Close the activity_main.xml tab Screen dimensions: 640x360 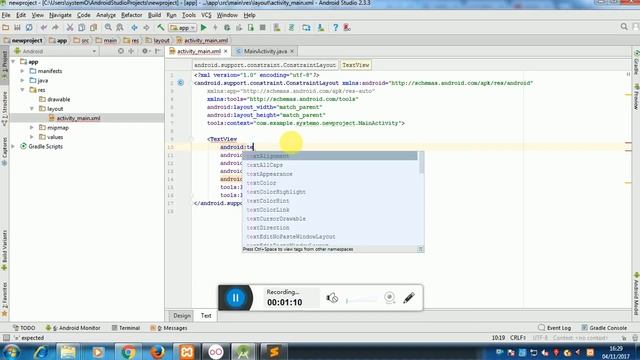(225, 51)
